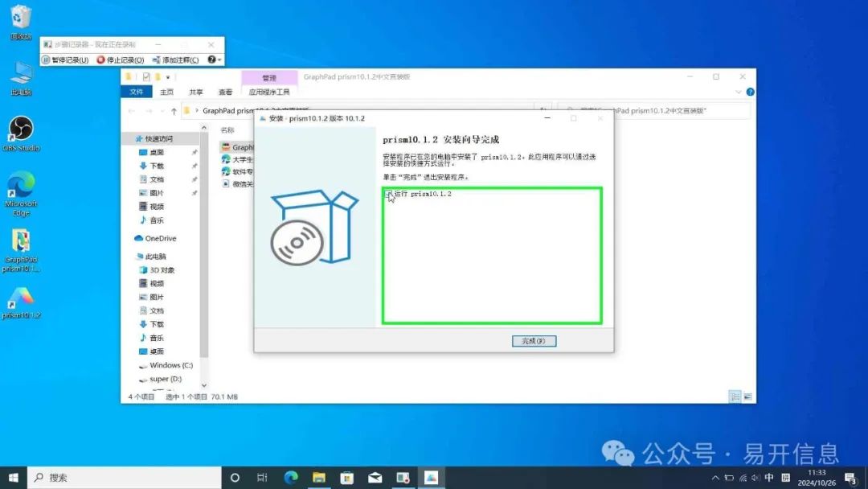868x489 pixels.
Task: Click the Explorer search box
Action: point(654,111)
